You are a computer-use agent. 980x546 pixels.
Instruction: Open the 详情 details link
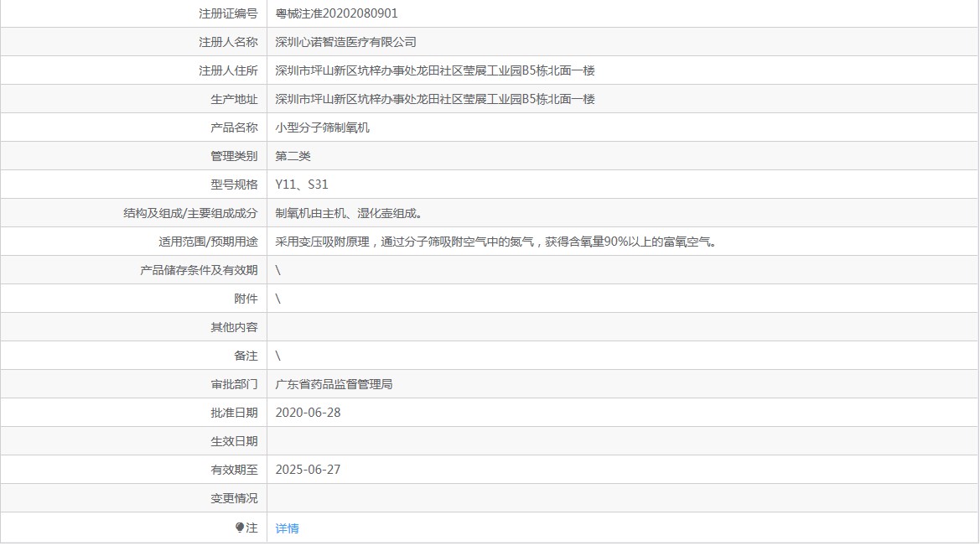(x=287, y=528)
